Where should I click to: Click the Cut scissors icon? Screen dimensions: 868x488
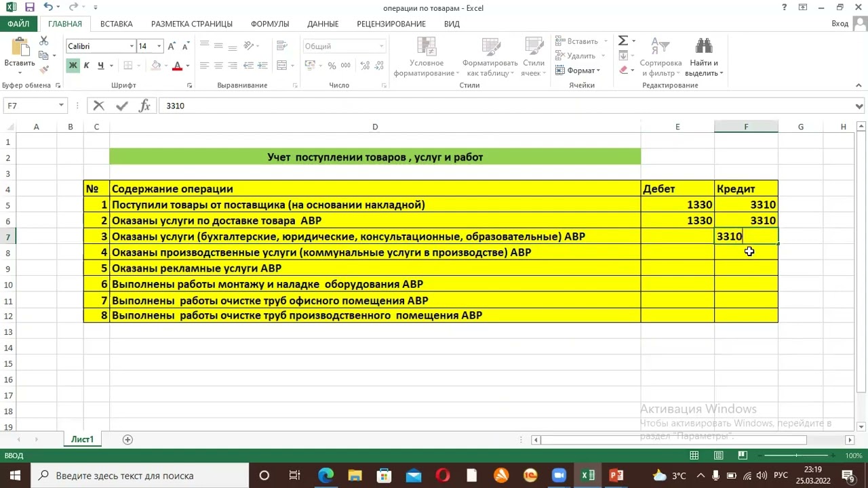coord(44,41)
